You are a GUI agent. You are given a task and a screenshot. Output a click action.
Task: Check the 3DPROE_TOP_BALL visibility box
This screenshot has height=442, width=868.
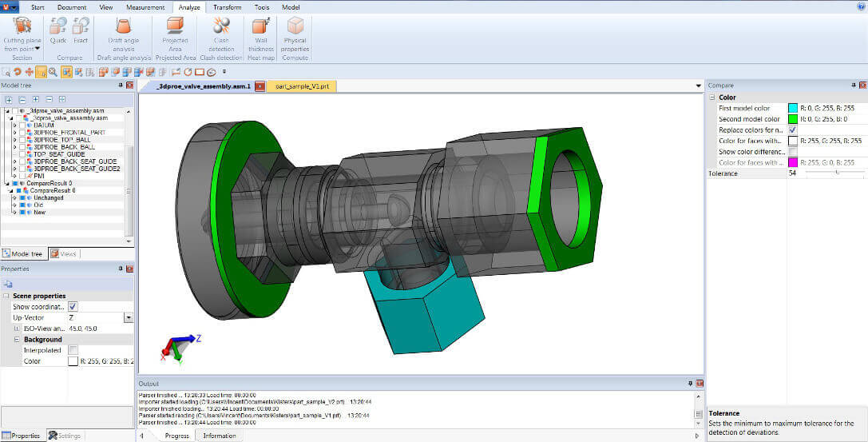pyautogui.click(x=22, y=139)
